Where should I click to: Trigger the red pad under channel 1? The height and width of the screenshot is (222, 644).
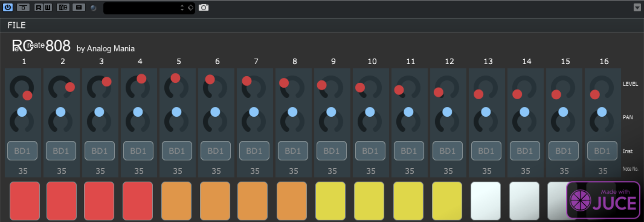(x=25, y=201)
